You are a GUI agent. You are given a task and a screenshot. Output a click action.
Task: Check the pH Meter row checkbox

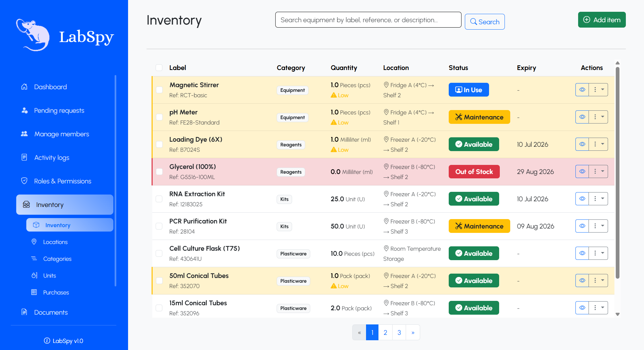[159, 117]
